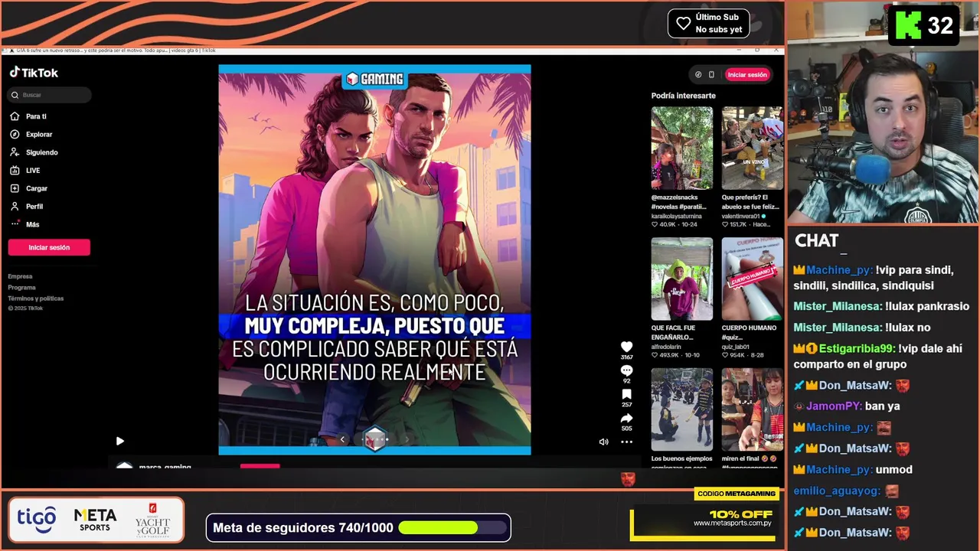Open the Cargar upload page
The width and height of the screenshot is (980, 551).
tap(37, 188)
